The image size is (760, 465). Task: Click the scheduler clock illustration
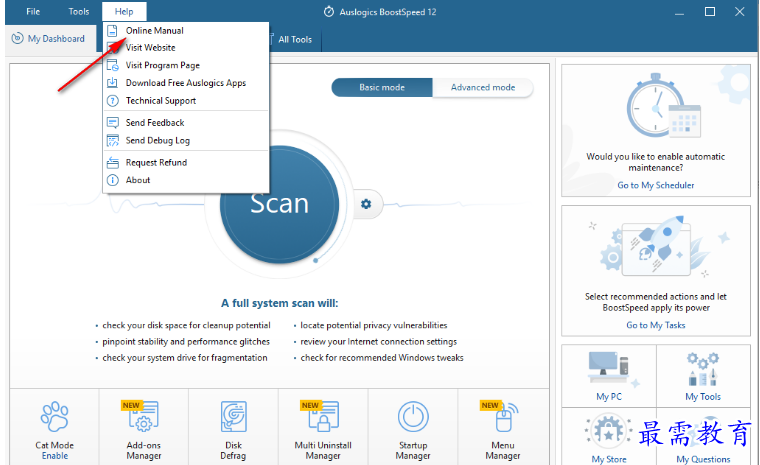[x=664, y=107]
